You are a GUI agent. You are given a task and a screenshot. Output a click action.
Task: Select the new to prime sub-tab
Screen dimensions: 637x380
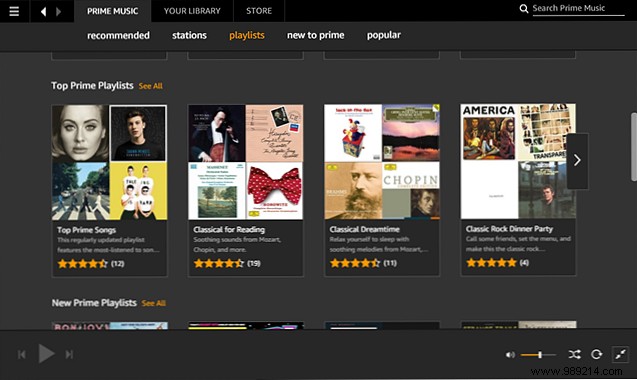pyautogui.click(x=316, y=35)
